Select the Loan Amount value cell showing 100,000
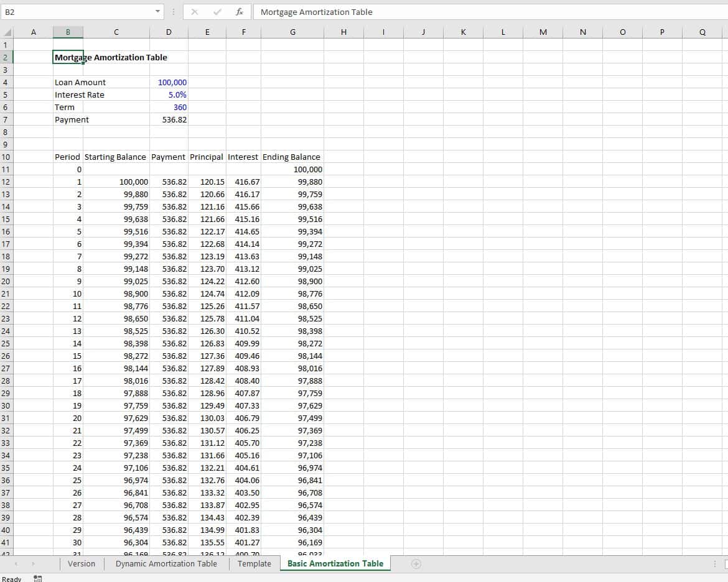 pos(168,82)
